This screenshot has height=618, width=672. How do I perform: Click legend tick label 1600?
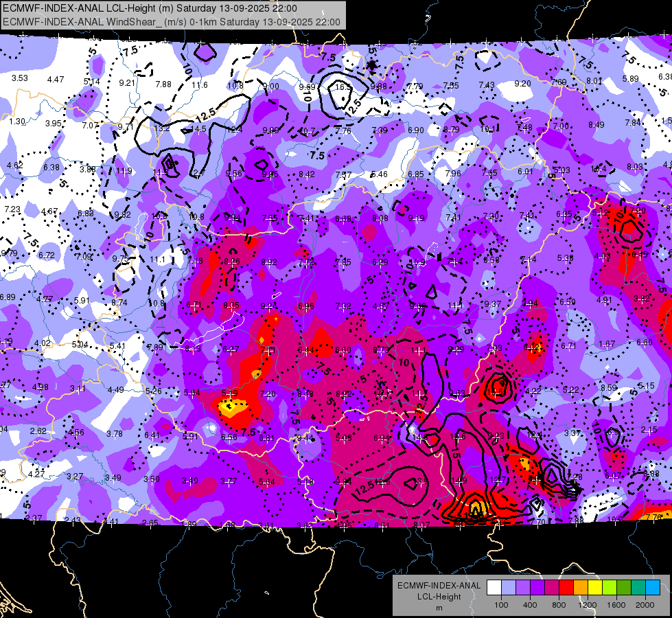[x=616, y=605]
